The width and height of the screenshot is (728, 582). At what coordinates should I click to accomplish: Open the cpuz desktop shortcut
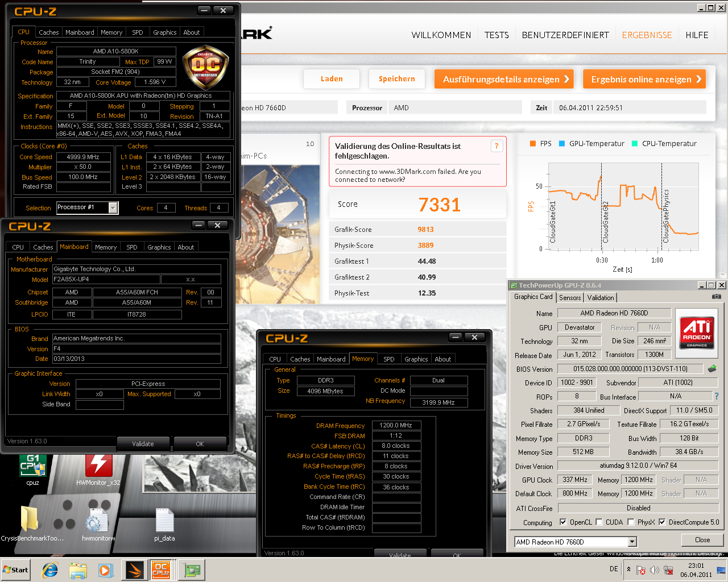point(32,468)
